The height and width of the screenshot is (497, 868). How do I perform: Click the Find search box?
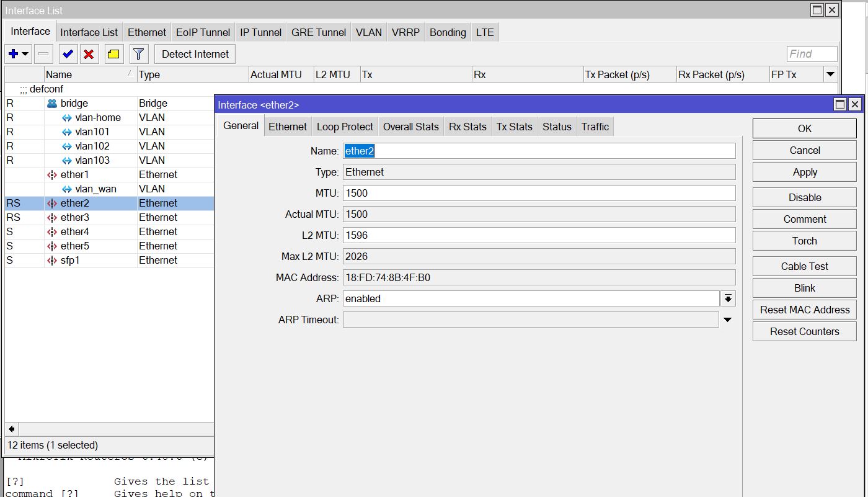(812, 54)
